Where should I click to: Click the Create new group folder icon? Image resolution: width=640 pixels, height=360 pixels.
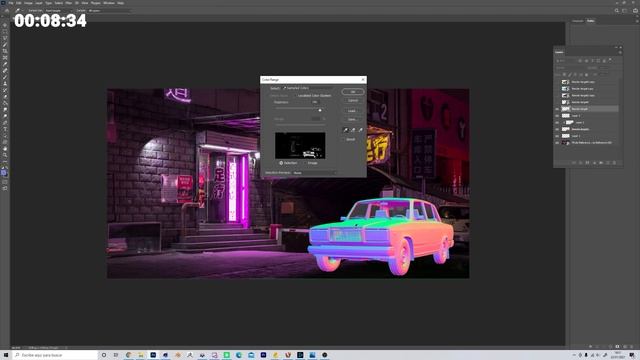coord(601,162)
